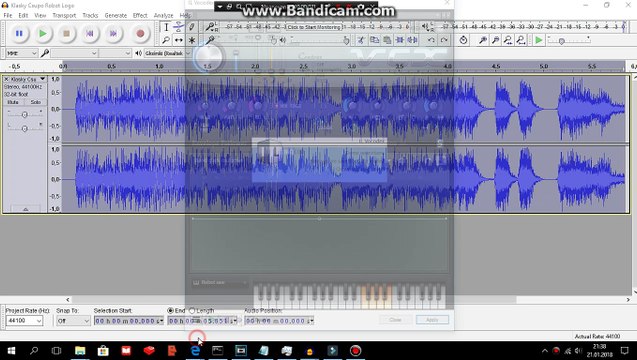The image size is (637, 360).
Task: Select the Time Shift arrows tool
Action: (178, 40)
